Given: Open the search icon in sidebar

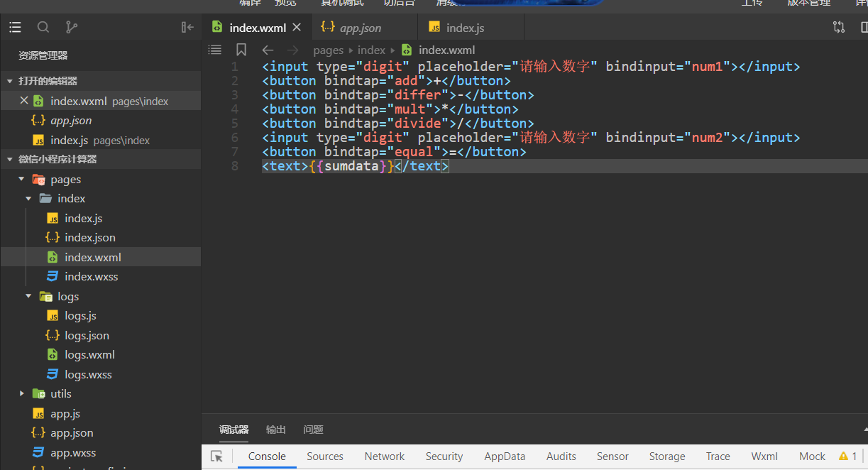Looking at the screenshot, I should (x=43, y=28).
